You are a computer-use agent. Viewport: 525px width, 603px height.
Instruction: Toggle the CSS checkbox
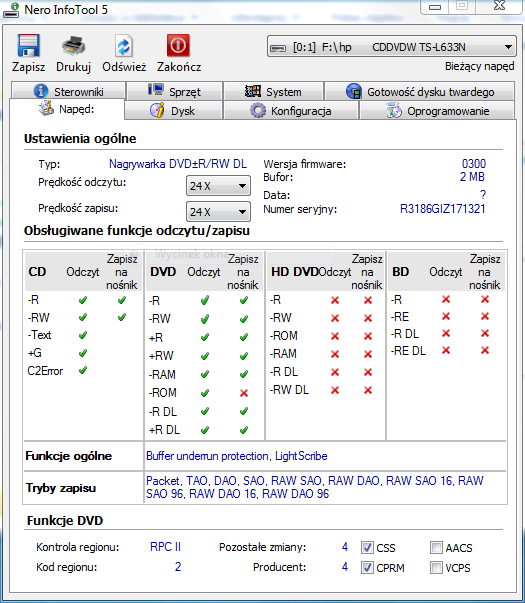[367, 547]
